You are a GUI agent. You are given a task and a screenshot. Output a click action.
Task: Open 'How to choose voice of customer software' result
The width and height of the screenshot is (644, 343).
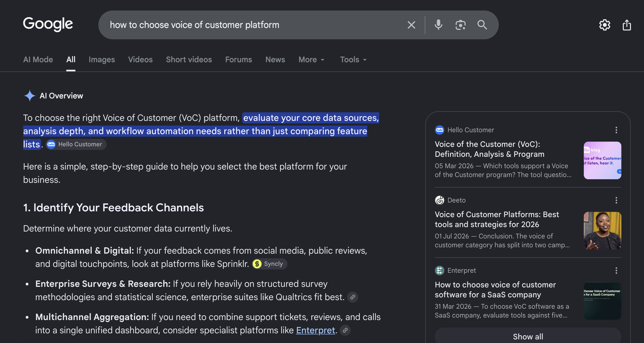495,290
